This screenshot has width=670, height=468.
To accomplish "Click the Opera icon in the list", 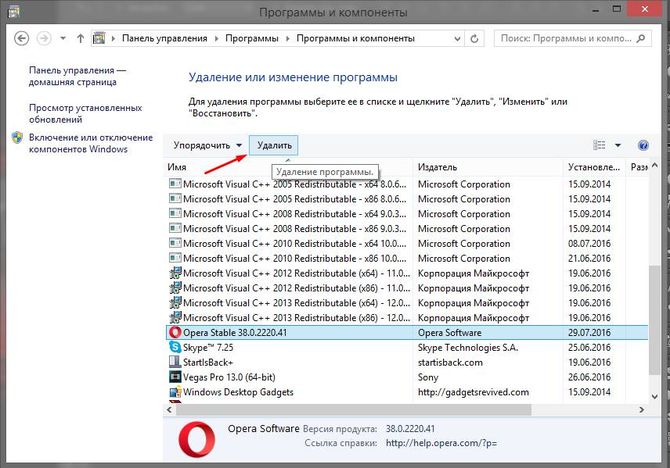I will coord(175,332).
